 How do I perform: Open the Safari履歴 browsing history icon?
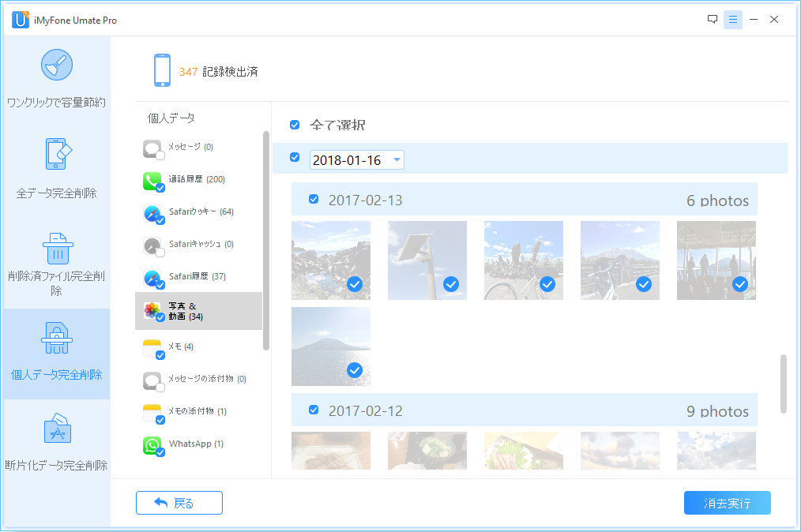point(153,278)
